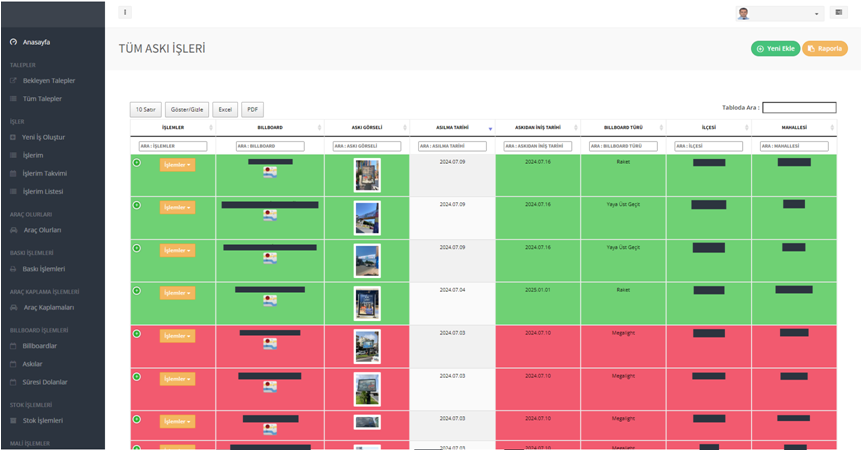The height and width of the screenshot is (451, 862).
Task: Open İşlemler dropdown in first row
Action: click(177, 165)
